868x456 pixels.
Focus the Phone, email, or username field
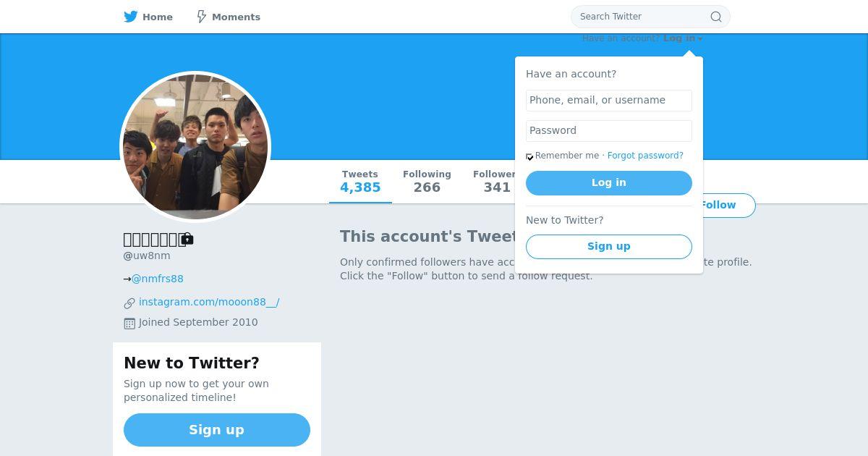pos(608,101)
